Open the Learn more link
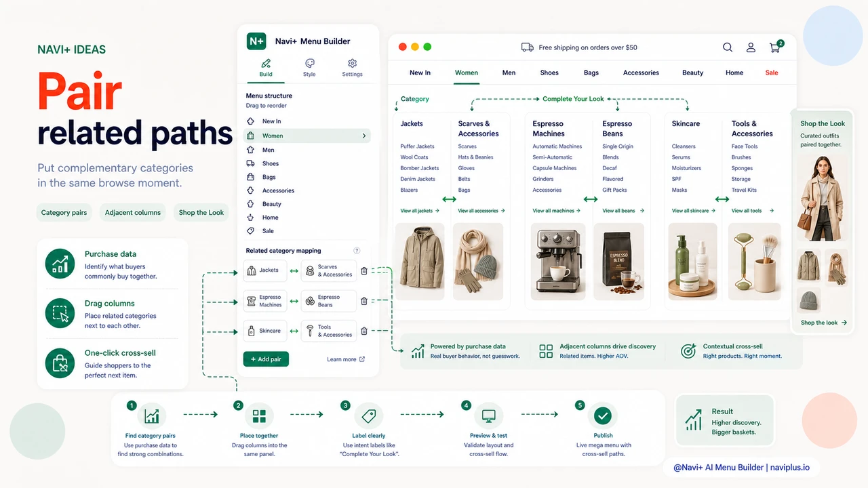868x488 pixels. (x=346, y=359)
